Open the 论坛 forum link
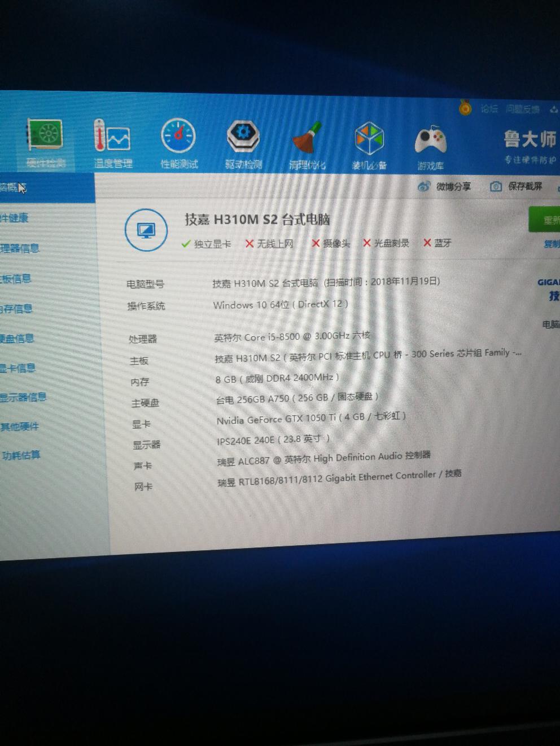This screenshot has width=560, height=746. tap(489, 108)
